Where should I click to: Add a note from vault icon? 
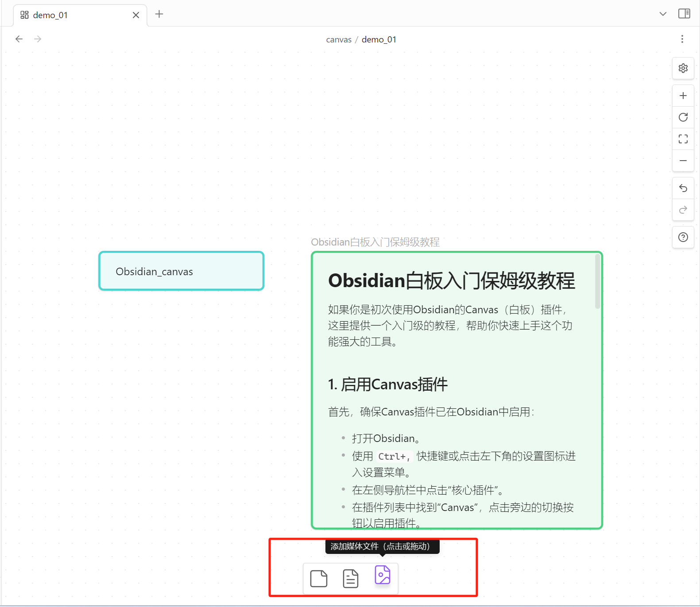click(x=351, y=578)
